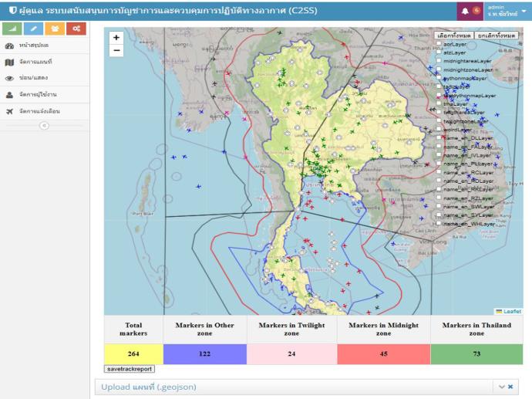
Task: Zoom in on the map
Action: click(x=116, y=37)
